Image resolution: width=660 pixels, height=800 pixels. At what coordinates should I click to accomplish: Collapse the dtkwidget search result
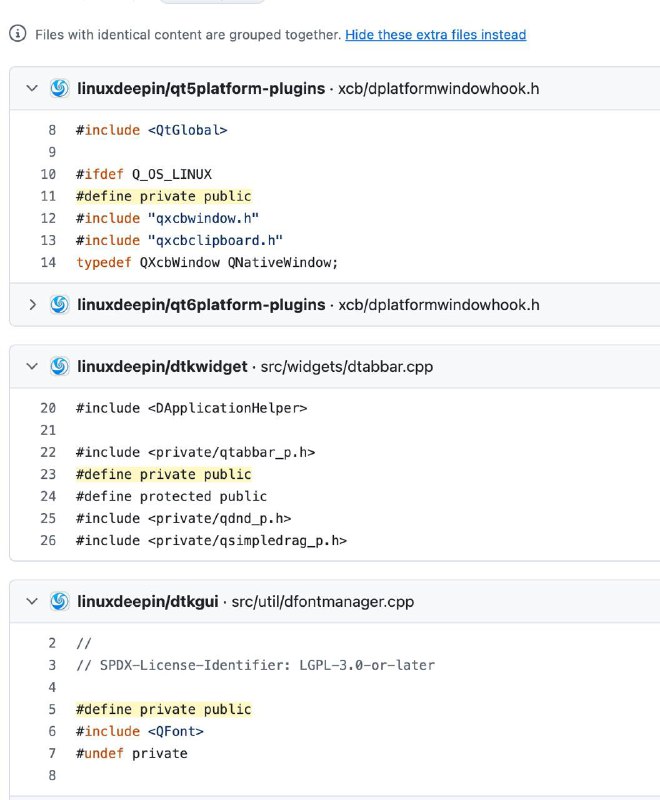[x=32, y=367]
